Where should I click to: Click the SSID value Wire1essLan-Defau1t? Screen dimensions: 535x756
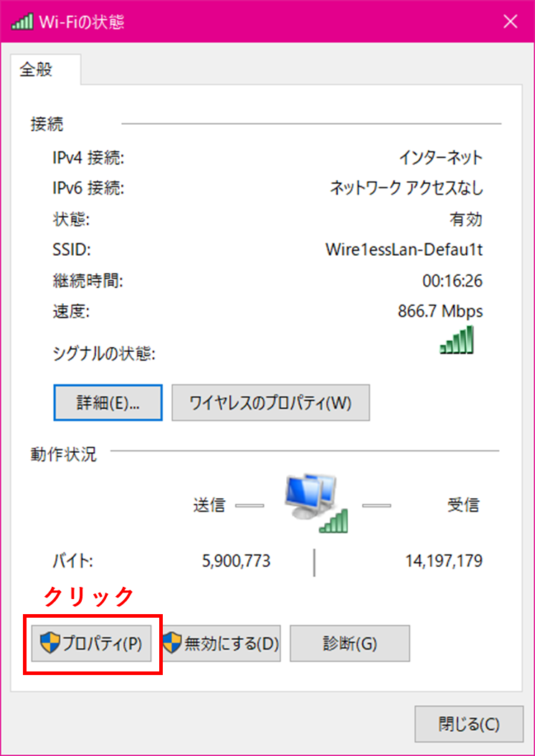[x=404, y=250]
